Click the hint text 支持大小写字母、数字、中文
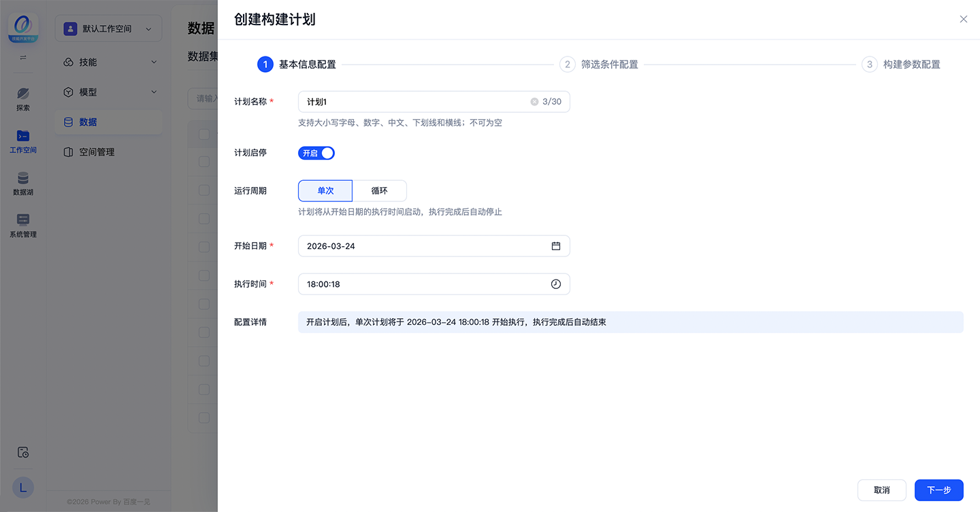 click(400, 123)
